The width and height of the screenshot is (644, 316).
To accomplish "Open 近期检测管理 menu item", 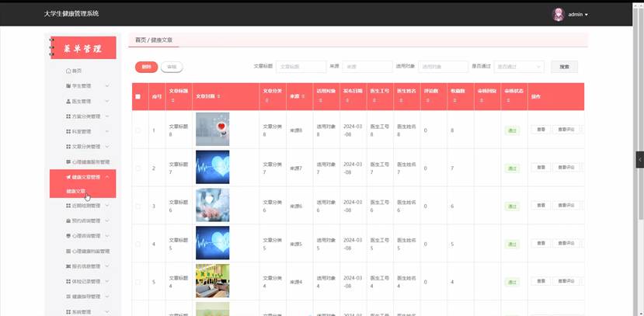I will click(x=82, y=206).
